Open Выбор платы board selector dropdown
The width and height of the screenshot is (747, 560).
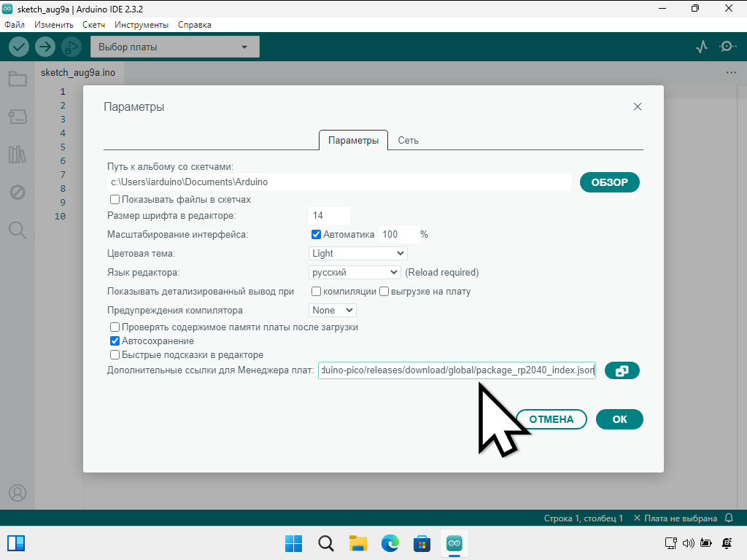point(175,47)
